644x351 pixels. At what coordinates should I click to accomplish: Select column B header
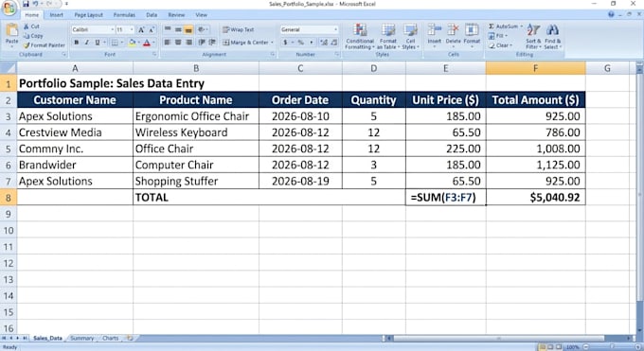point(196,68)
